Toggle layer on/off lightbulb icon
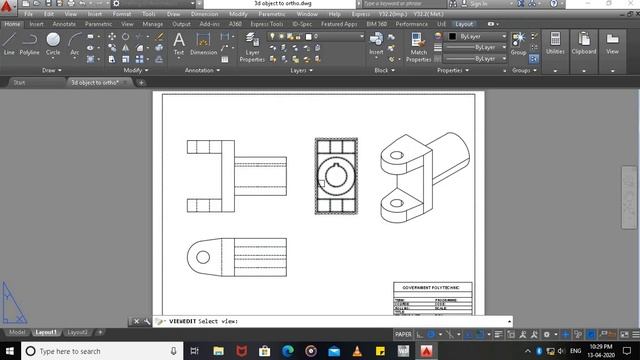640x360 pixels. pyautogui.click(x=272, y=37)
